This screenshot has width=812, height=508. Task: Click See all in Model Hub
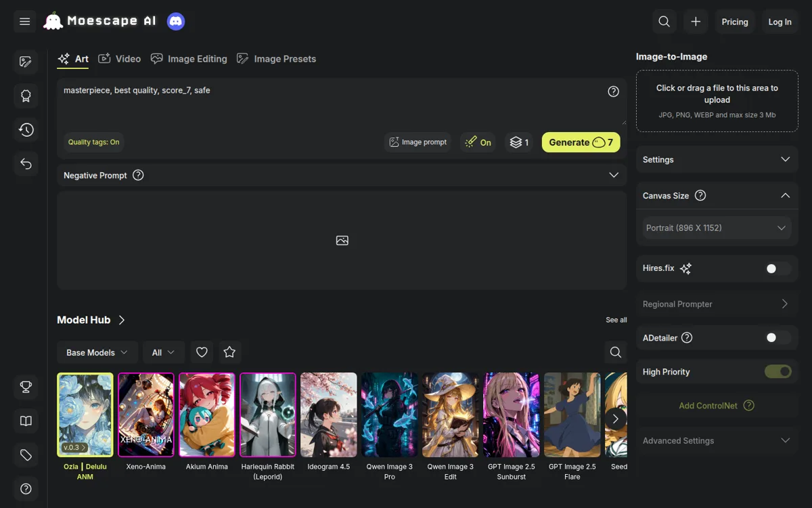point(616,320)
